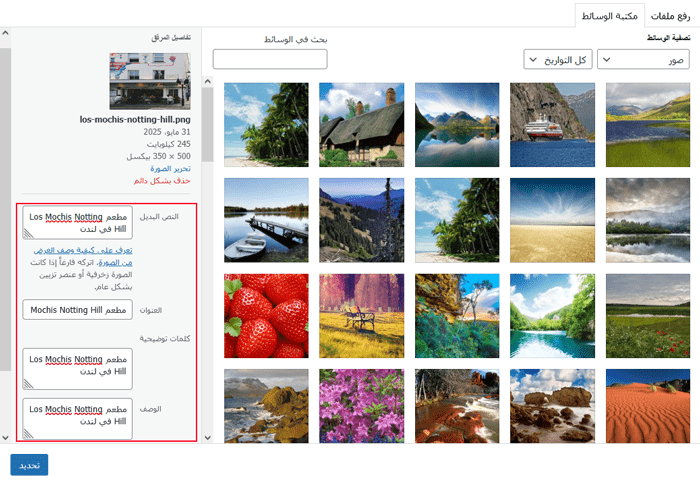Click the كلمات توضيحية caption textarea
The width and height of the screenshot is (700, 482).
click(78, 369)
